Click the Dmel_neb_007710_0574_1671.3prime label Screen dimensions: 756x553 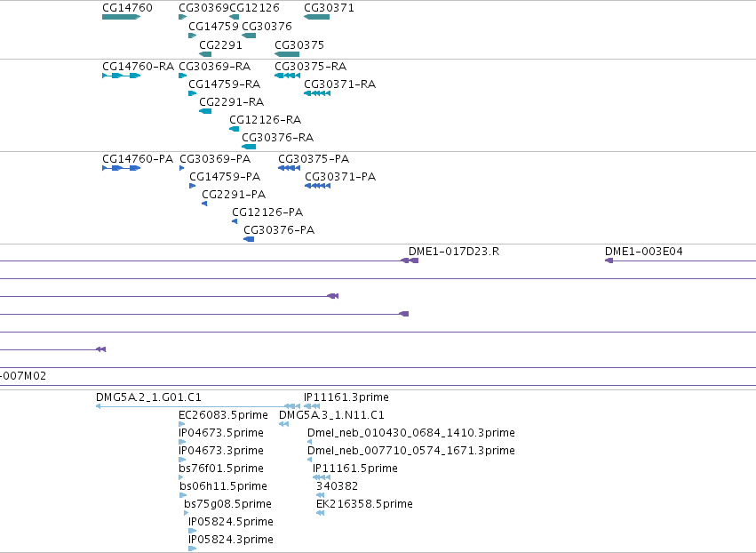411,451
